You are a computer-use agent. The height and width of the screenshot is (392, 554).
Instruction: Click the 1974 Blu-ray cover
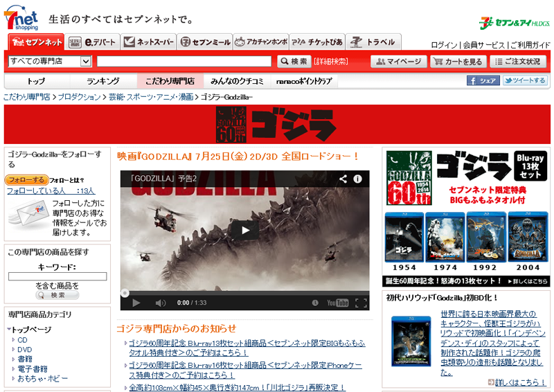[445, 237]
